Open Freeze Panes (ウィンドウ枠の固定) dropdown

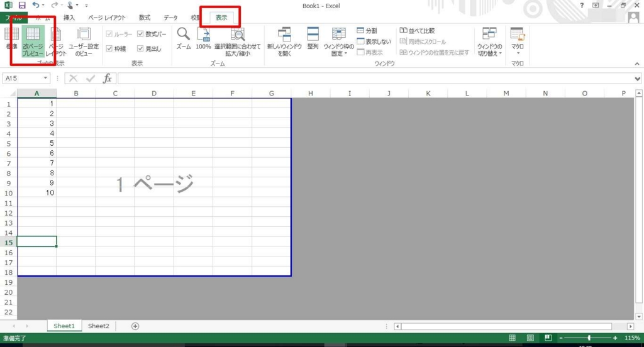tap(338, 41)
